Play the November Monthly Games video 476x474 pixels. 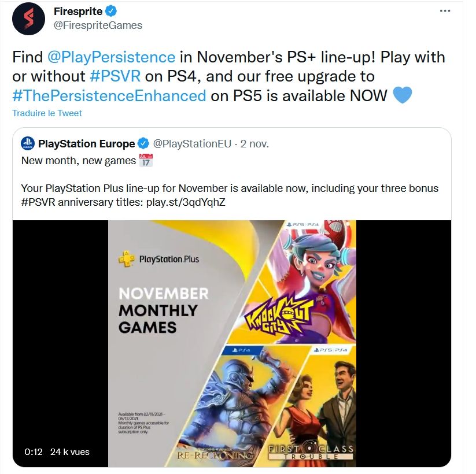click(232, 343)
